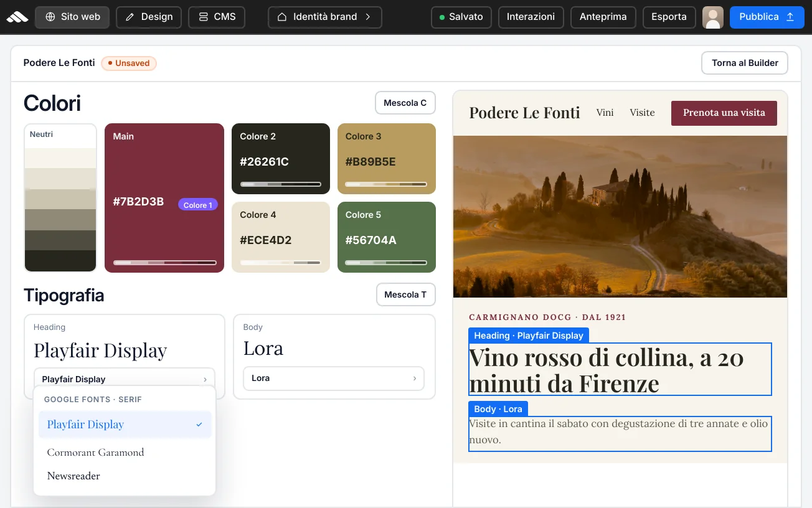This screenshot has width=812, height=508.
Task: Adjust the Colore 4 shade slider
Action: (x=281, y=263)
